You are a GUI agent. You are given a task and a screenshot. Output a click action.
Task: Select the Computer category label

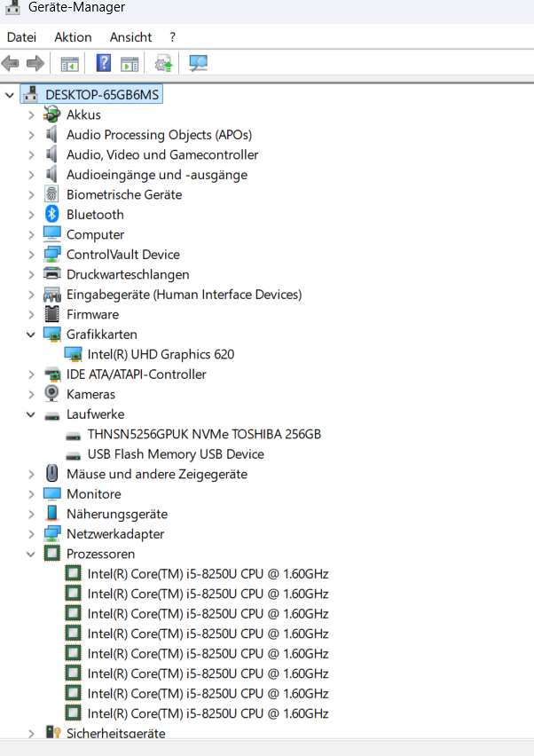pos(95,234)
